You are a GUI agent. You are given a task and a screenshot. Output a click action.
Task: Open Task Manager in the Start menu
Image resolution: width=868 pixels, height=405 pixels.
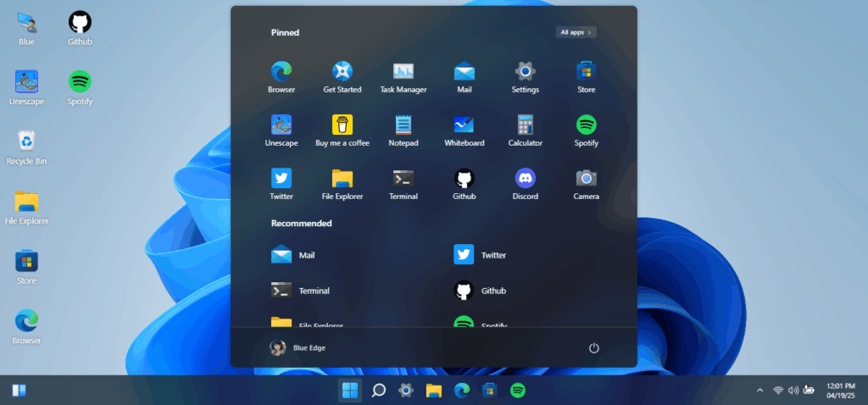tap(403, 77)
